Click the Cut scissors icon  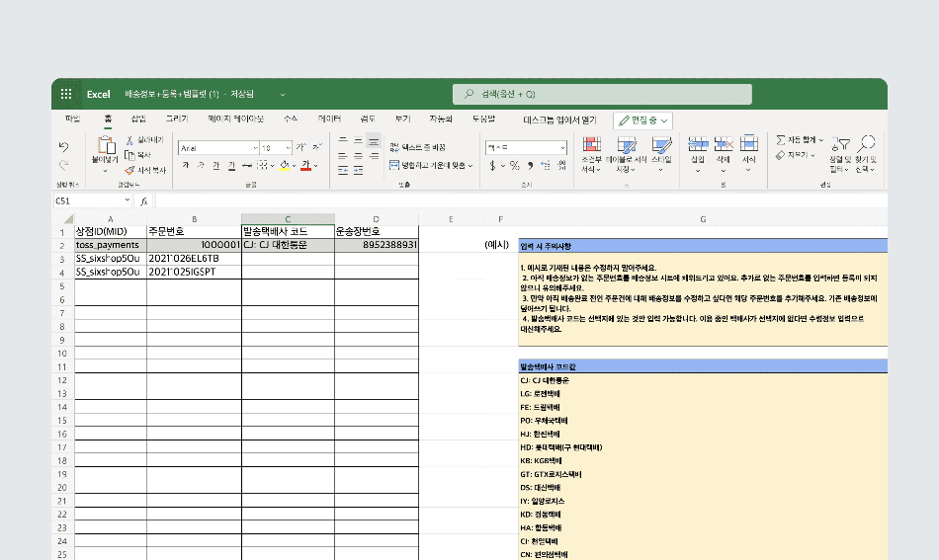129,140
